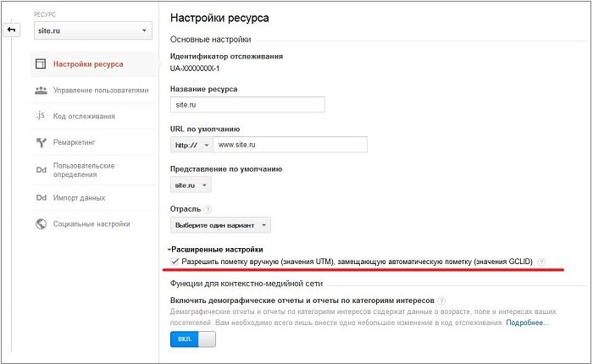The width and height of the screenshot is (593, 364).
Task: Toggle the manual UTM tagging checkbox
Action: [175, 262]
